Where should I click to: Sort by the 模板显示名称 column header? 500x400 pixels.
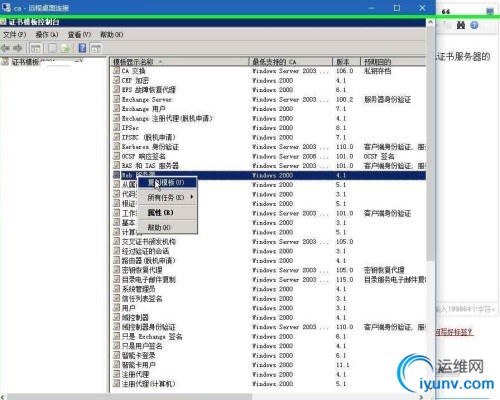[179, 62]
